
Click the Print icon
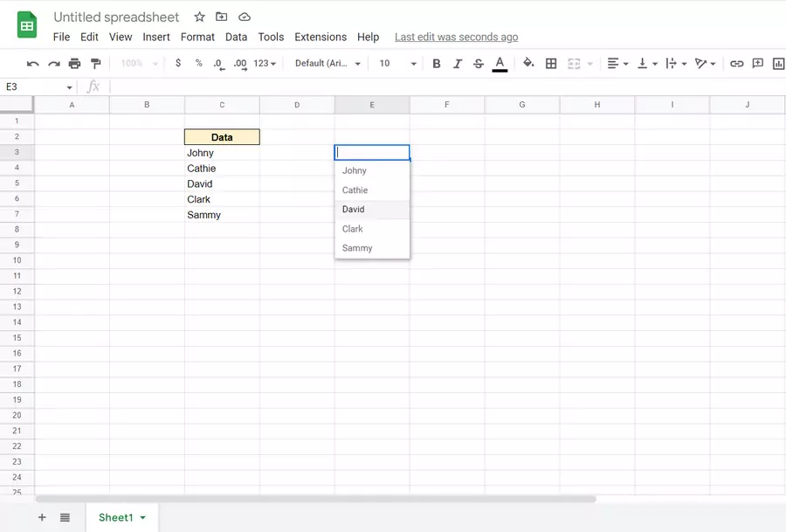tap(74, 64)
